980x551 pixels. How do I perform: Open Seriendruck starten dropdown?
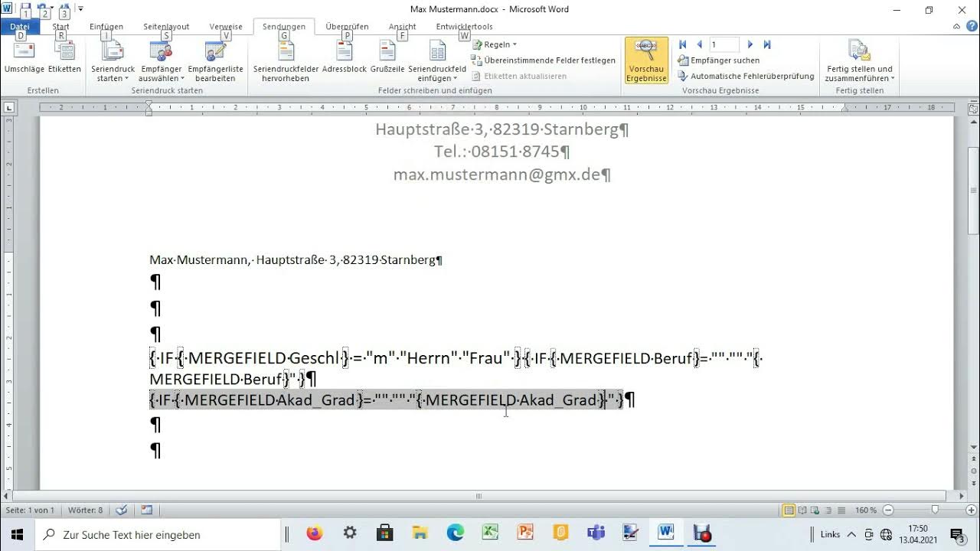coord(113,62)
